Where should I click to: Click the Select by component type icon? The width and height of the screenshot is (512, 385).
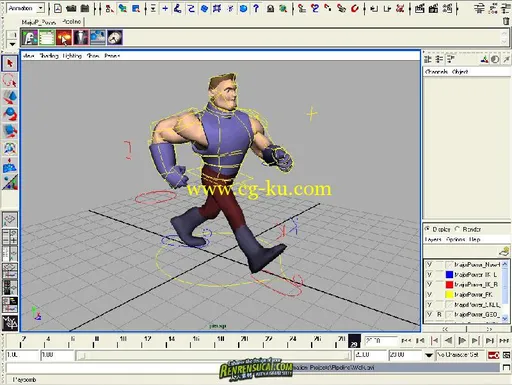coord(136,8)
